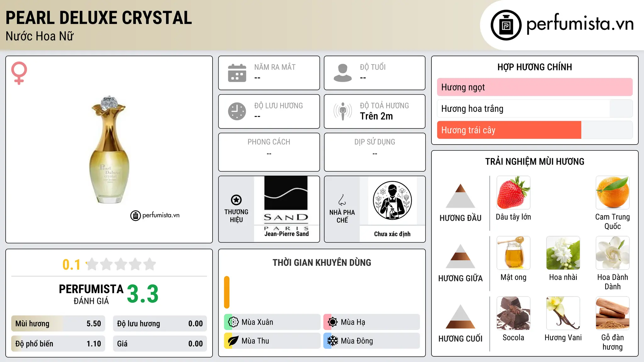Click the PERFUMISTA ĐÁNH GIÁ label
This screenshot has width=644, height=362.
(91, 294)
